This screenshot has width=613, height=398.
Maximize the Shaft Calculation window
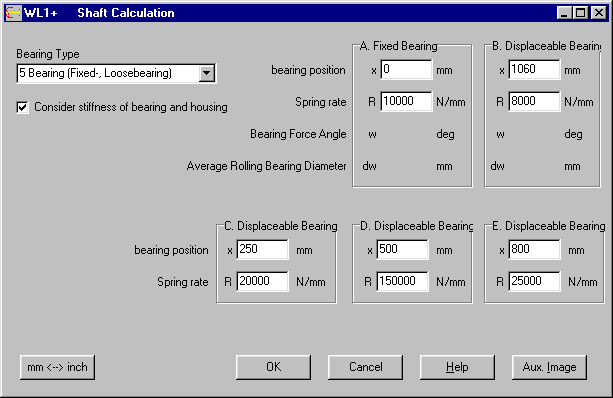click(581, 13)
